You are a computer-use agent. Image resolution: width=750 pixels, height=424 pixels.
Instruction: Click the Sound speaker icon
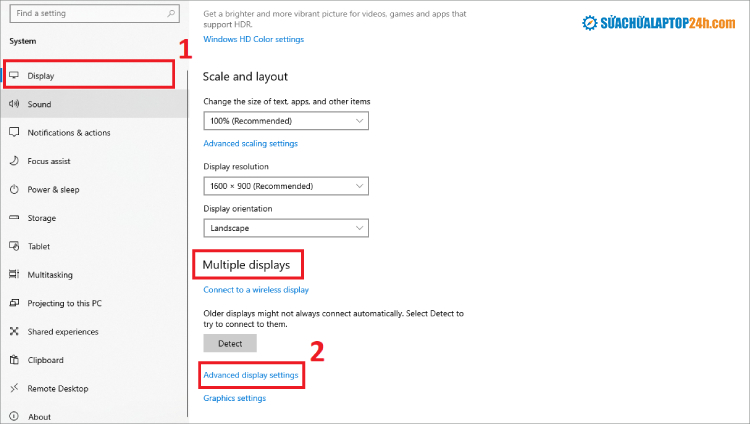(x=14, y=104)
